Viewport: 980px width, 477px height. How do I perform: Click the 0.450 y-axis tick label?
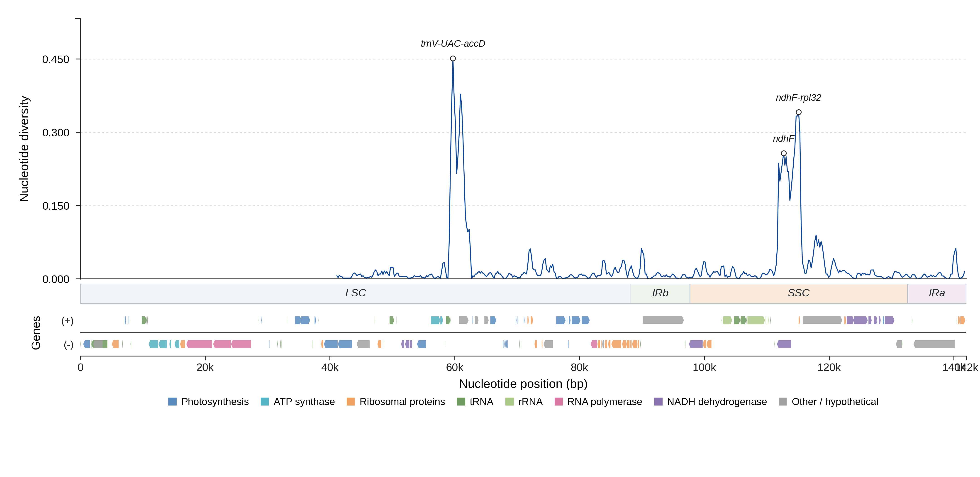pyautogui.click(x=56, y=59)
